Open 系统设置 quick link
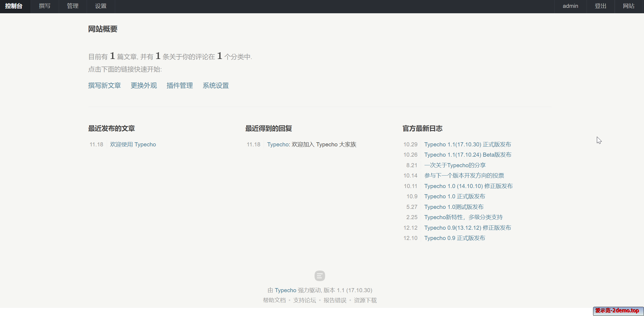 (x=216, y=85)
